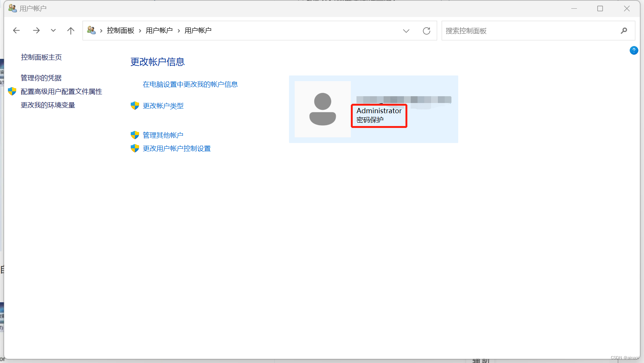Image resolution: width=644 pixels, height=363 pixels.
Task: Click the search magnifier icon
Action: pos(624,31)
